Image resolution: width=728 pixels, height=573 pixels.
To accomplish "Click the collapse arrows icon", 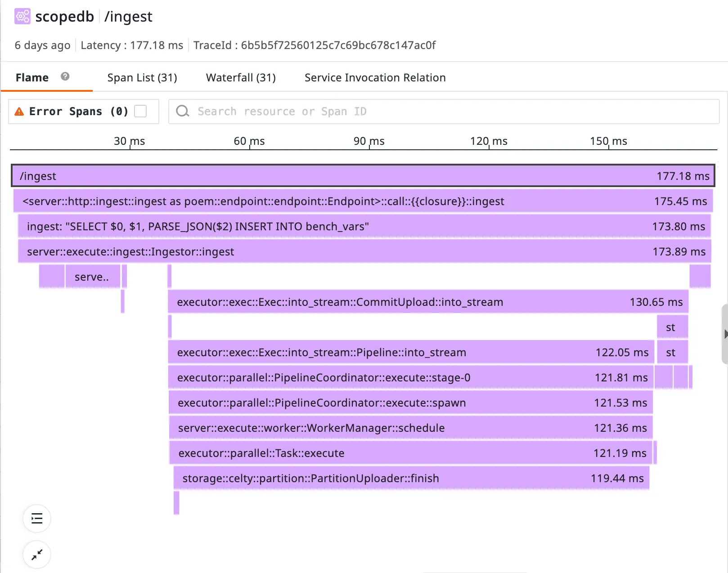I will 37,555.
